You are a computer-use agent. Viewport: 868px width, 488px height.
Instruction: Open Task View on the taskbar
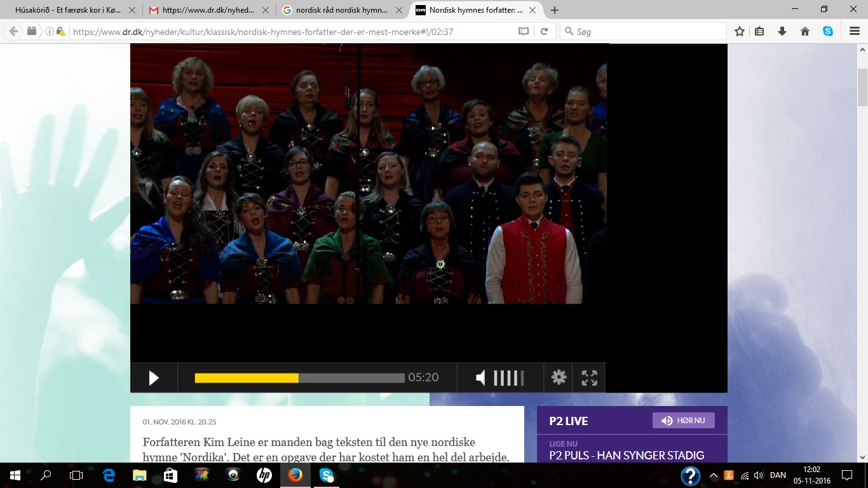[x=76, y=475]
